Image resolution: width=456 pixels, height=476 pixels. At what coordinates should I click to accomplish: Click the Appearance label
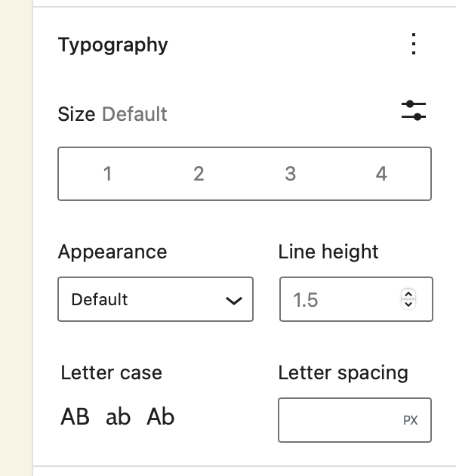point(112,252)
